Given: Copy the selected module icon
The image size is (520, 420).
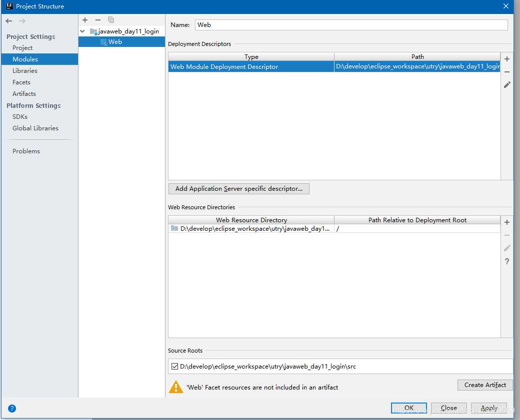Looking at the screenshot, I should coord(111,20).
